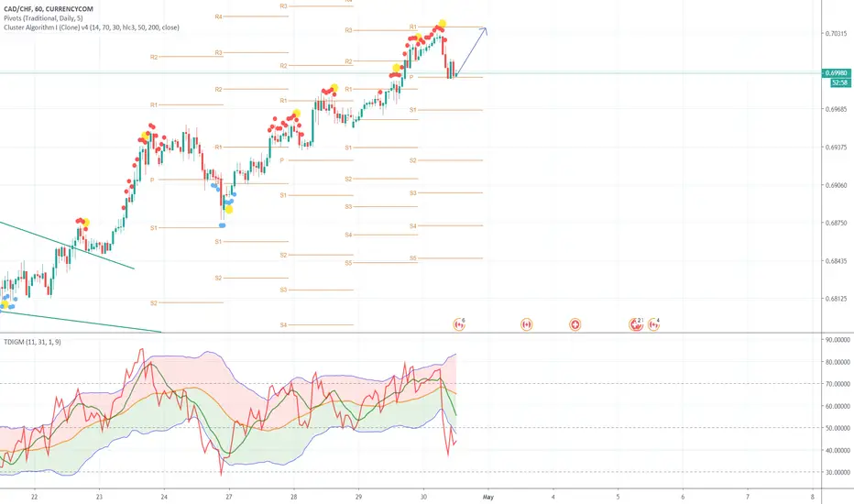Open the Canada economic event icon marked 4
Image resolution: width=854 pixels, height=504 pixels.
coord(653,324)
